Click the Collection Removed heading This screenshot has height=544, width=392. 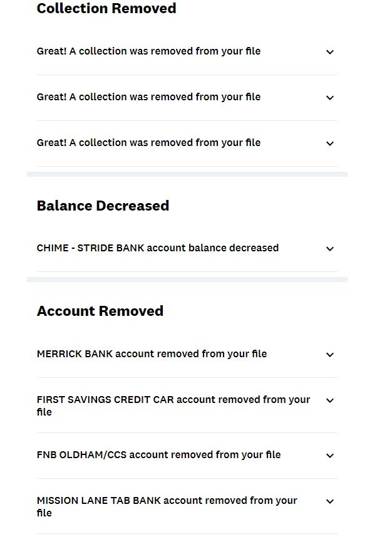click(x=106, y=9)
